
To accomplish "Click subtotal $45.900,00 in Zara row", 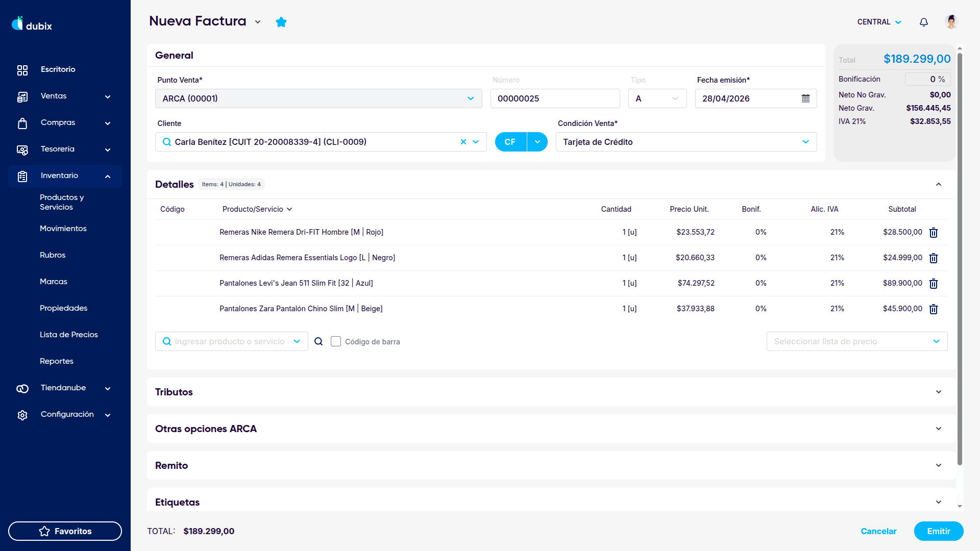I will [902, 309].
